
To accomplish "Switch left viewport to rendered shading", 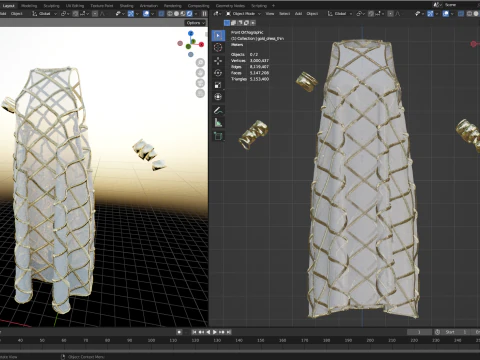I will click(189, 14).
